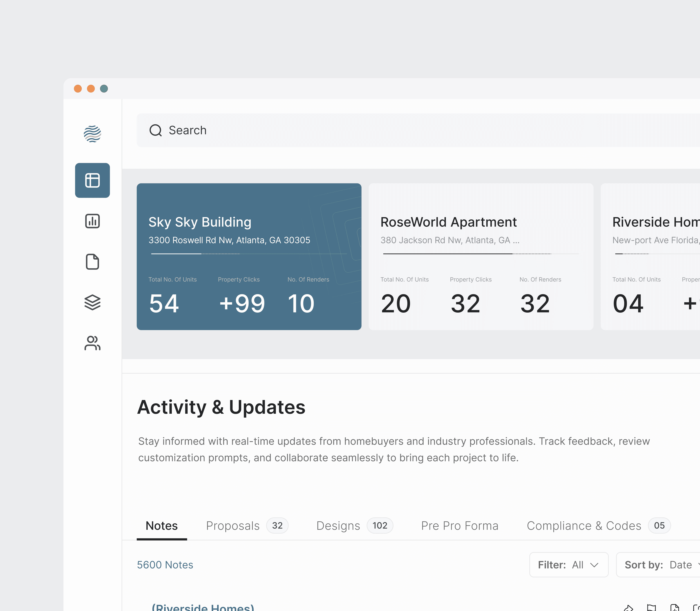Open the bar chart analytics section

click(x=92, y=221)
